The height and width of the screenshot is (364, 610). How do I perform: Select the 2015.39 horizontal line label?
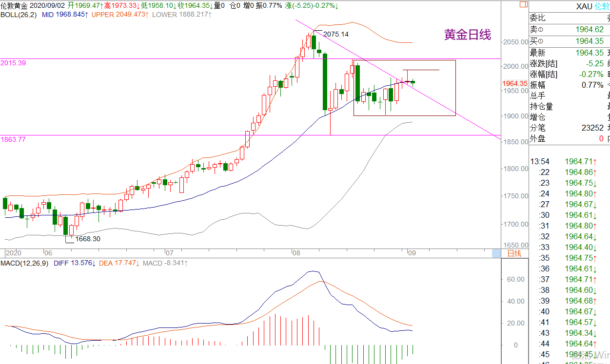click(13, 63)
